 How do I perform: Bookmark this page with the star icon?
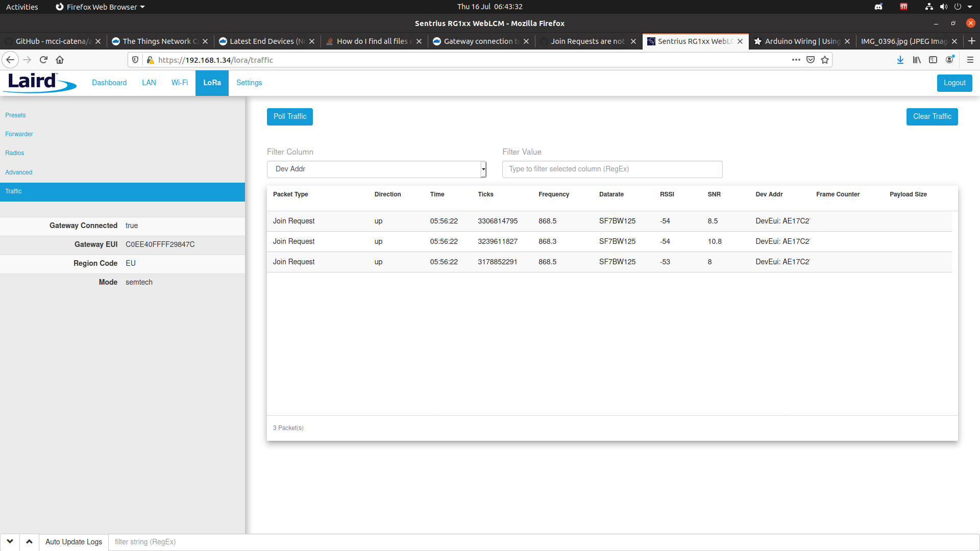pyautogui.click(x=825, y=60)
